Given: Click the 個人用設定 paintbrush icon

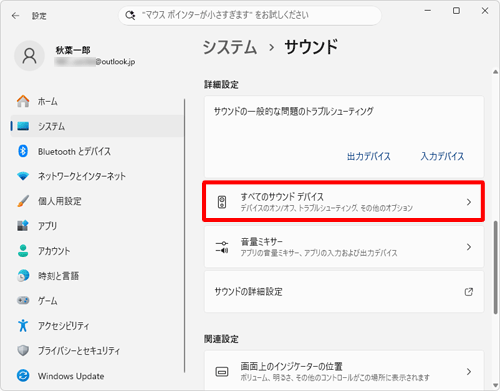Looking at the screenshot, I should [x=23, y=201].
